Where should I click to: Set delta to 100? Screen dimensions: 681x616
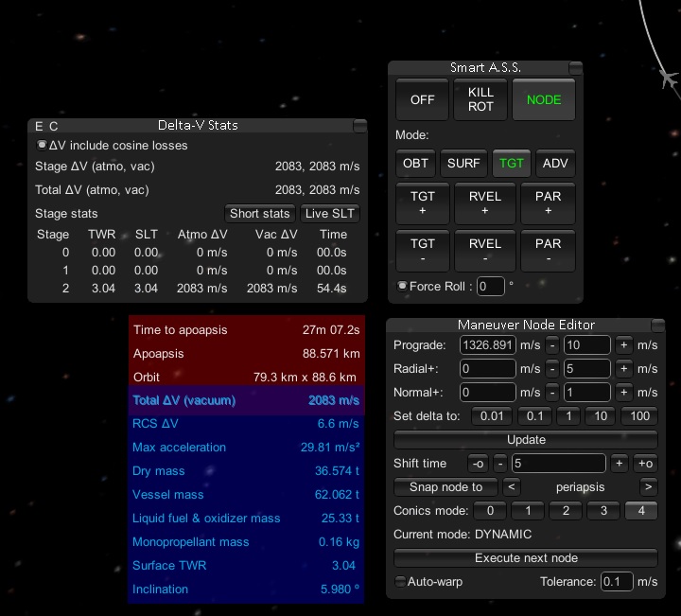[639, 416]
